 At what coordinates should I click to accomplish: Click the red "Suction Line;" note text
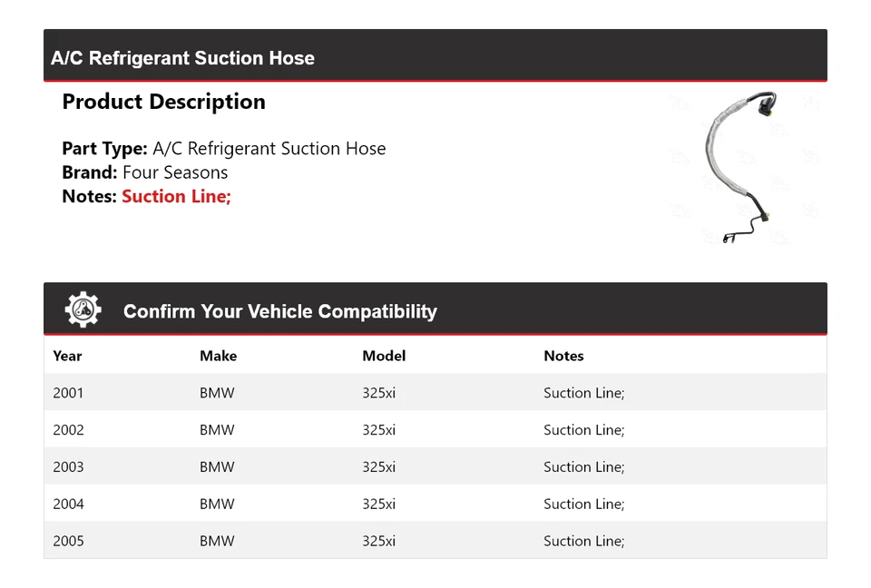[176, 196]
